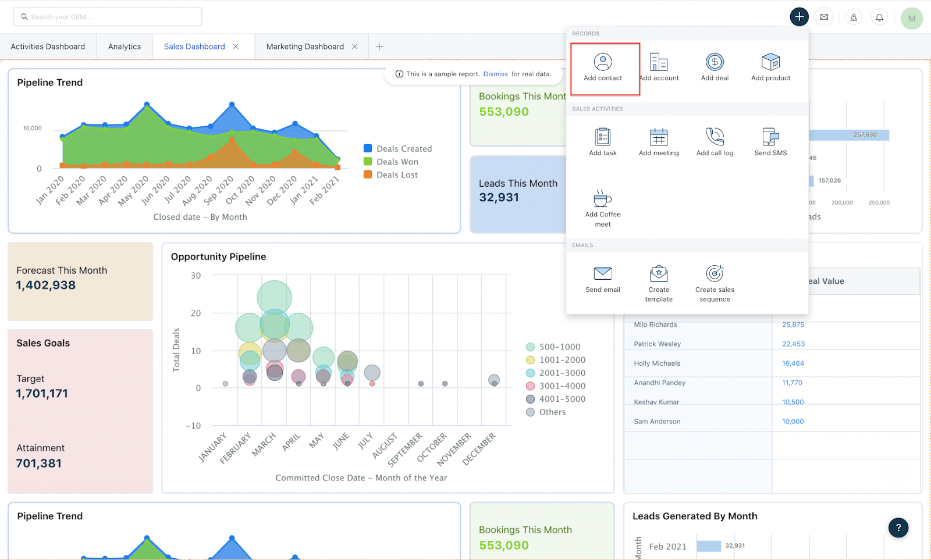Screen dimensions: 931x560
Task: Open Add product option
Action: pyautogui.click(x=770, y=68)
